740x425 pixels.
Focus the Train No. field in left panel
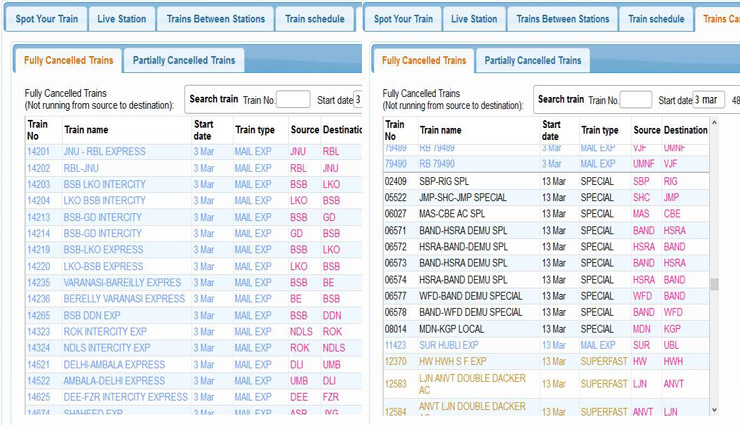[x=293, y=100]
